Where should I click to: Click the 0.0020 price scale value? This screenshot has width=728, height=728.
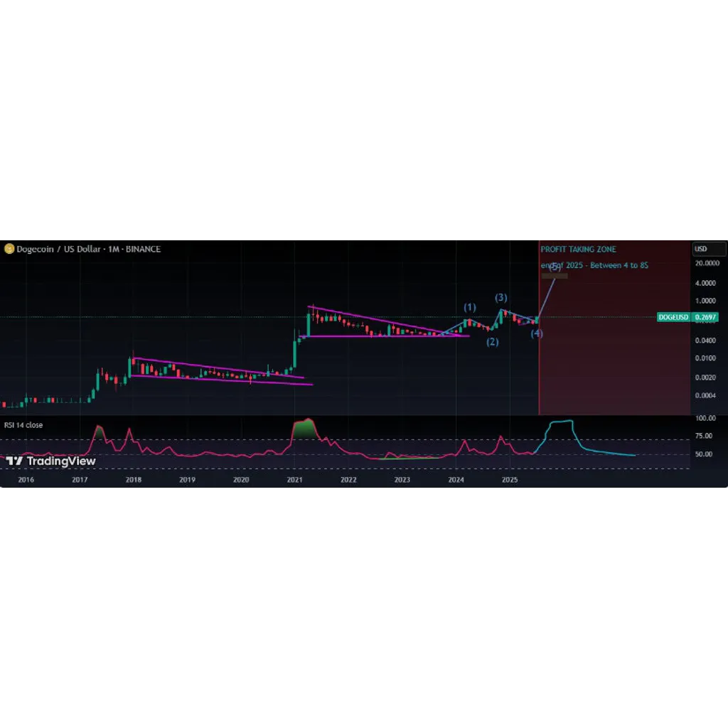(705, 378)
